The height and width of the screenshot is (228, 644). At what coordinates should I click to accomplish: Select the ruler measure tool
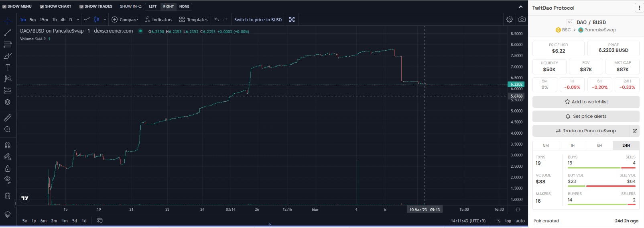tap(8, 118)
